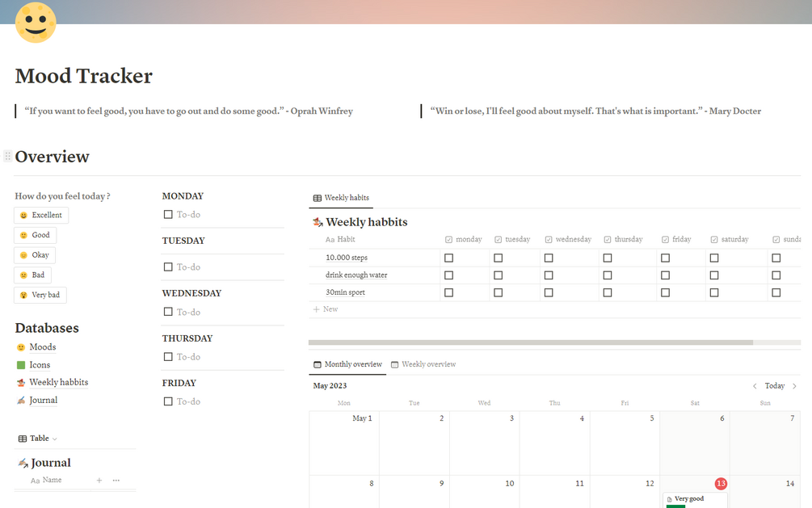Open the Table view dropdown
This screenshot has width=812, height=508.
[x=37, y=439]
